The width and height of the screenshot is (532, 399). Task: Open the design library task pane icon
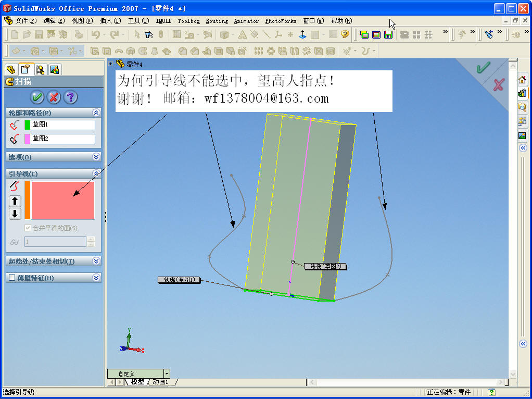[523, 93]
